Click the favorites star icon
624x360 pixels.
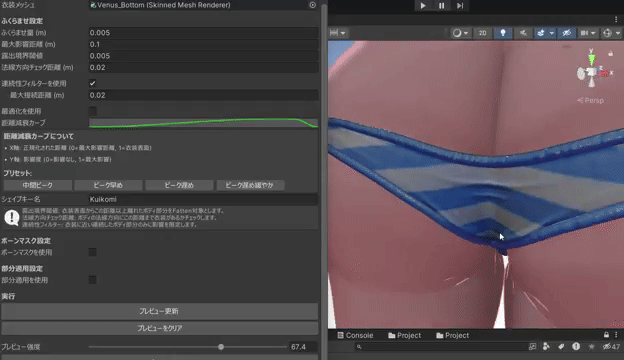(591, 347)
